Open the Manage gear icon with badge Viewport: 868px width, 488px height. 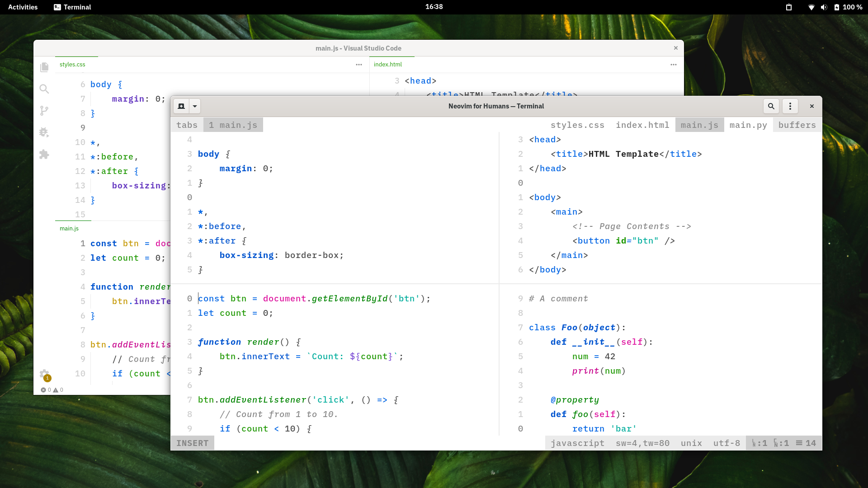[44, 374]
